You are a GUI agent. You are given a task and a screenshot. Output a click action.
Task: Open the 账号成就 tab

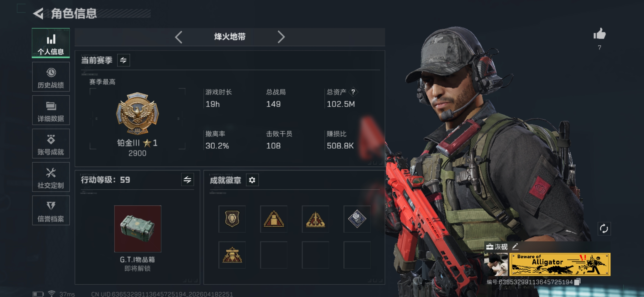pyautogui.click(x=51, y=144)
